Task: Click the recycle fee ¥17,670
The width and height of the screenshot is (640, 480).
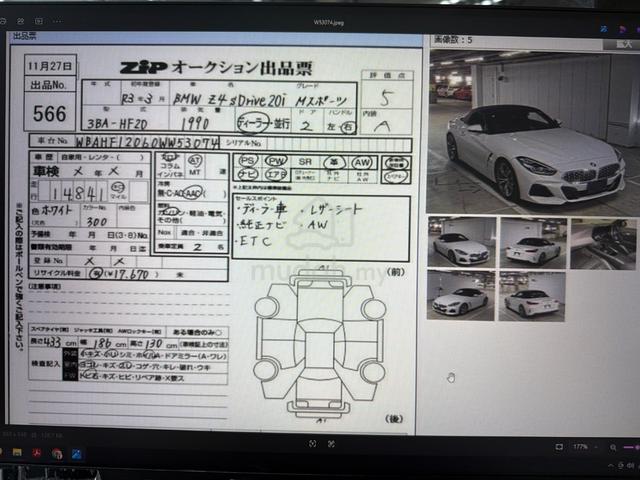Action: coord(125,274)
